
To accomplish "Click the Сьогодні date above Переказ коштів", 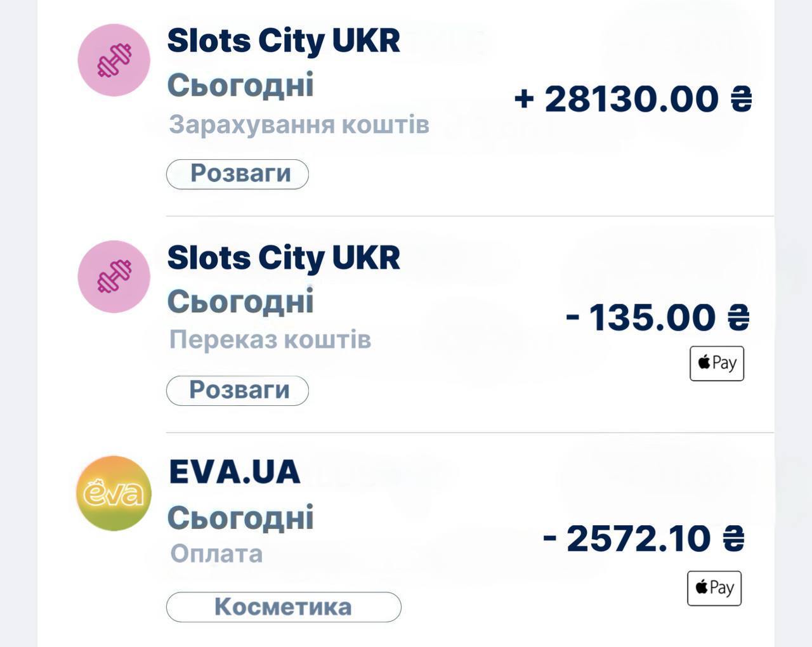I will 240,301.
